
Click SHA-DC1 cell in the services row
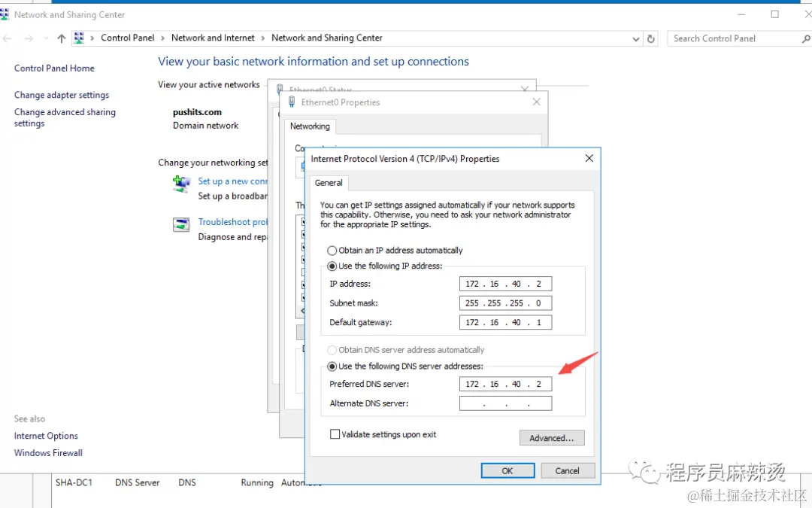74,482
